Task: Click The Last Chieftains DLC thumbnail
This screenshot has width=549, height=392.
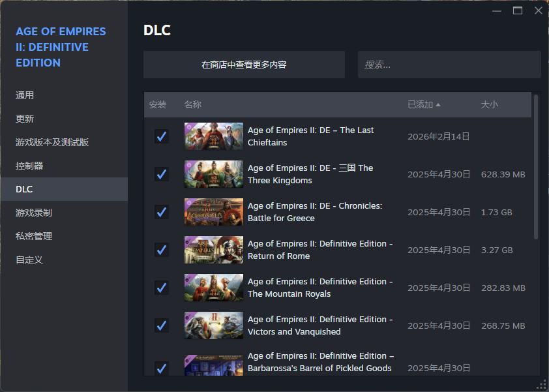Action: (213, 136)
